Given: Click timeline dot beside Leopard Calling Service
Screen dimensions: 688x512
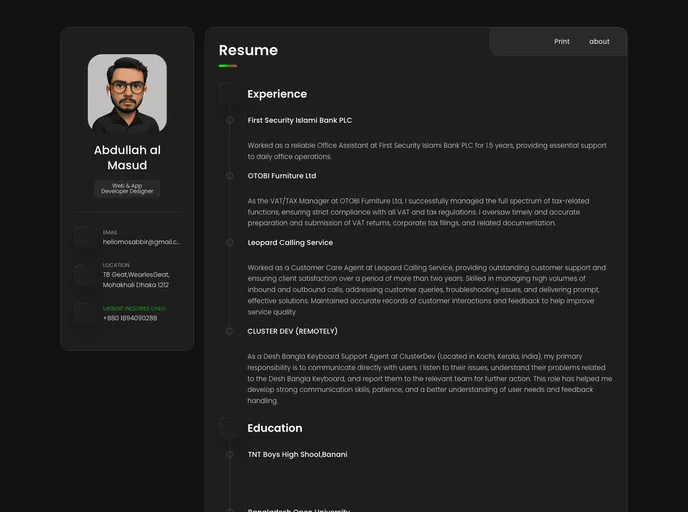Looking at the screenshot, I should click(229, 242).
